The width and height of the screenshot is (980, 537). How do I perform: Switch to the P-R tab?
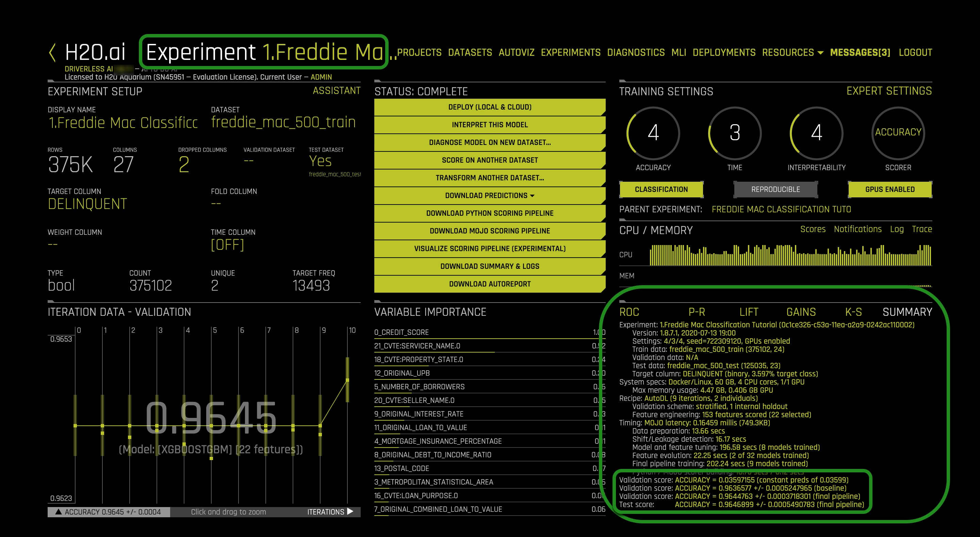[x=697, y=312]
